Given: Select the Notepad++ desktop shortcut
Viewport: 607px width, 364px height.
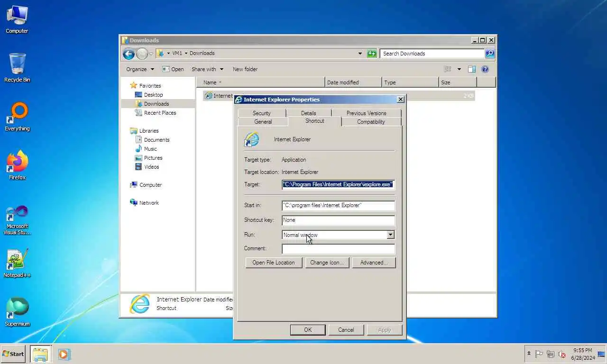Looking at the screenshot, I should [x=17, y=264].
